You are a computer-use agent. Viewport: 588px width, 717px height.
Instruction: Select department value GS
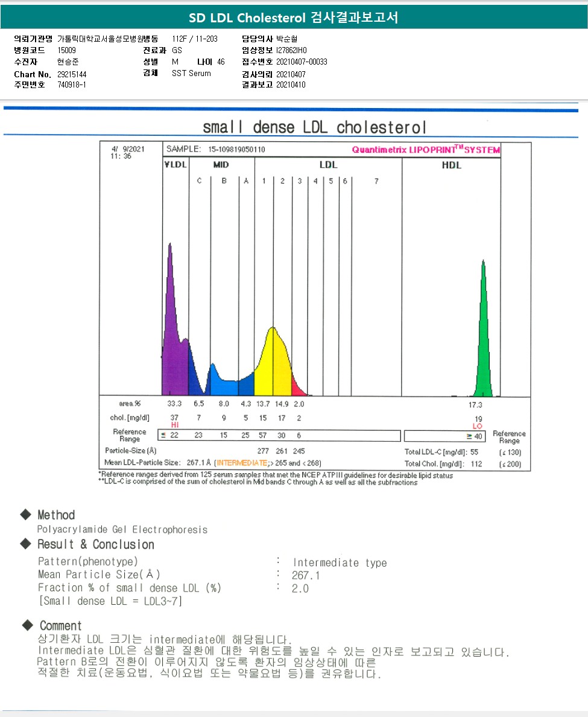pos(177,50)
